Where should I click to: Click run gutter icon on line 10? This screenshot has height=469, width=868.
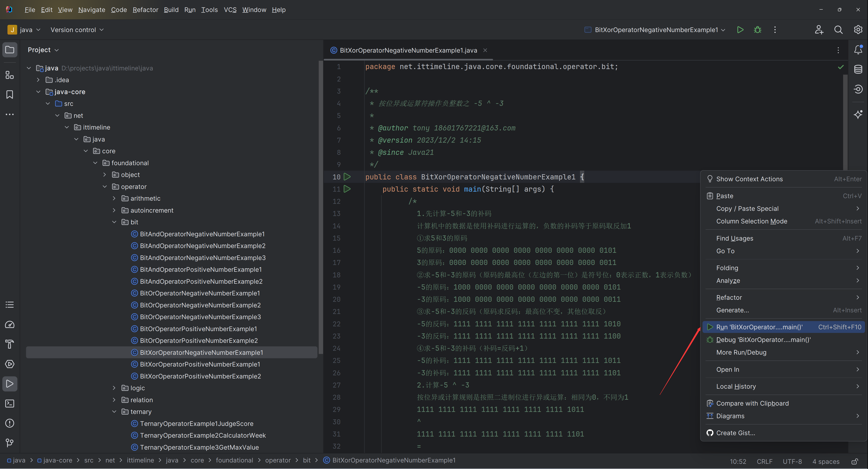pyautogui.click(x=347, y=177)
